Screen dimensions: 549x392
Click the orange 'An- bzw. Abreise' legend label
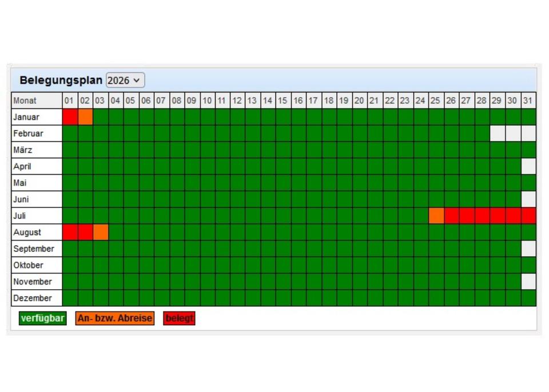(115, 319)
